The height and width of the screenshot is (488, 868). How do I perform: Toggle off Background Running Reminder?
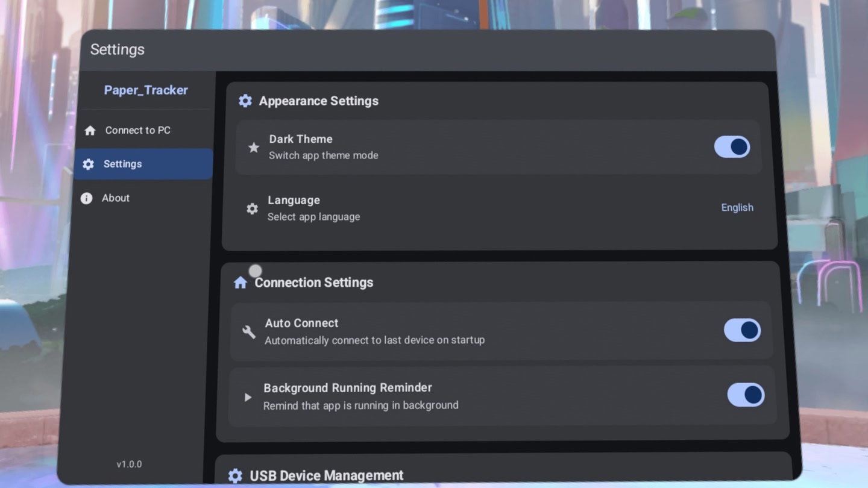point(746,395)
